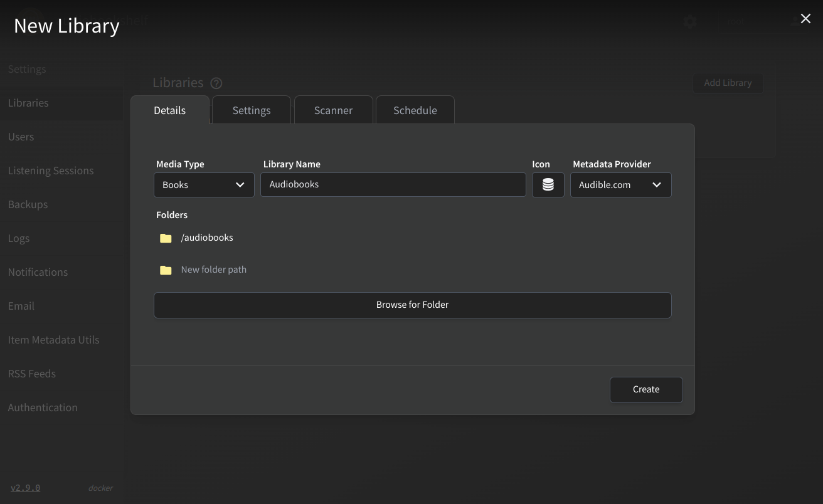
Task: Click the Create button
Action: tap(645, 389)
